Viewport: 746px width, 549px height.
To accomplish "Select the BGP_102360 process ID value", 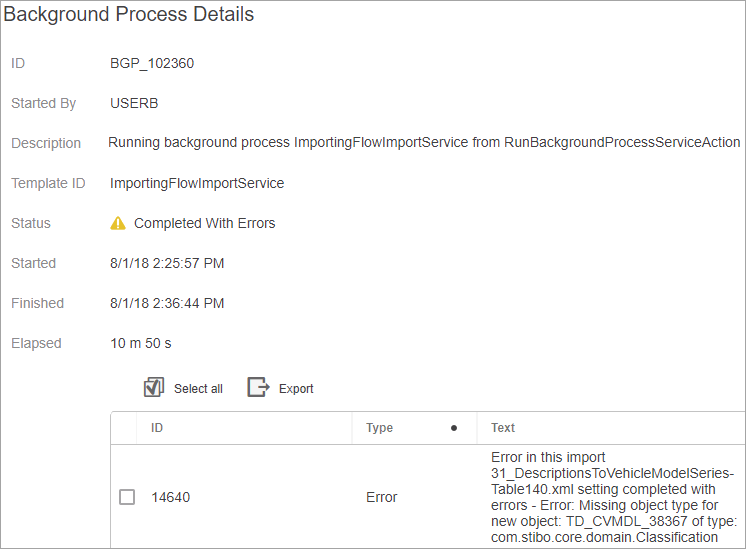I will tap(152, 63).
